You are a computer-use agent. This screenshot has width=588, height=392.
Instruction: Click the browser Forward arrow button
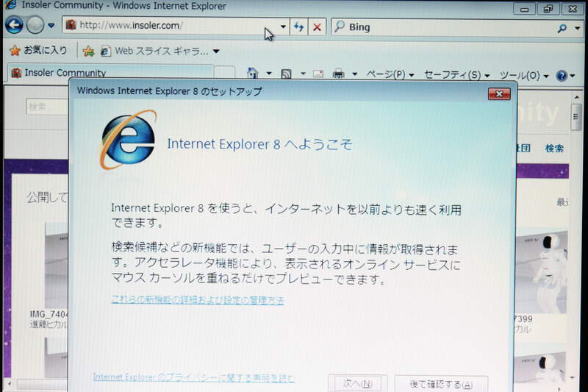click(x=35, y=26)
